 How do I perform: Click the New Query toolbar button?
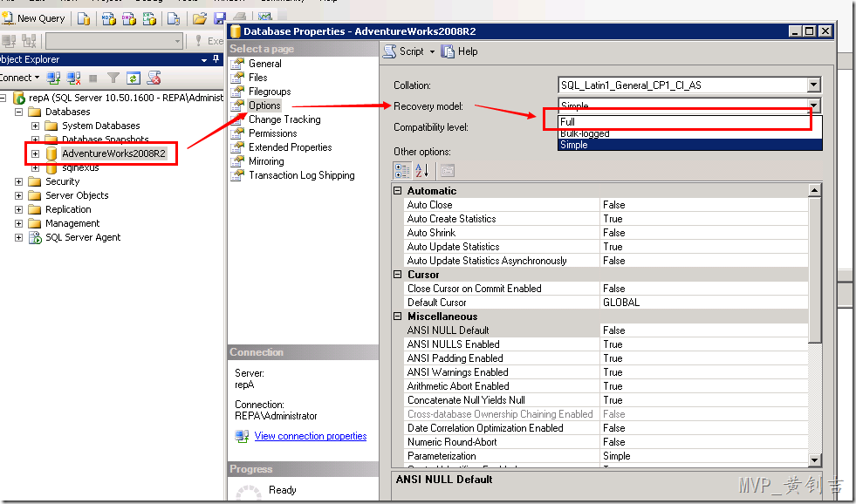click(34, 18)
